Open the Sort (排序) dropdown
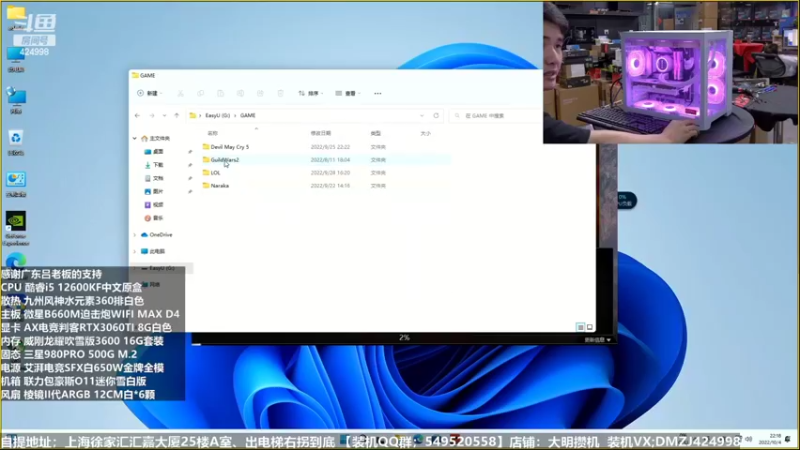800x450 pixels. point(311,93)
